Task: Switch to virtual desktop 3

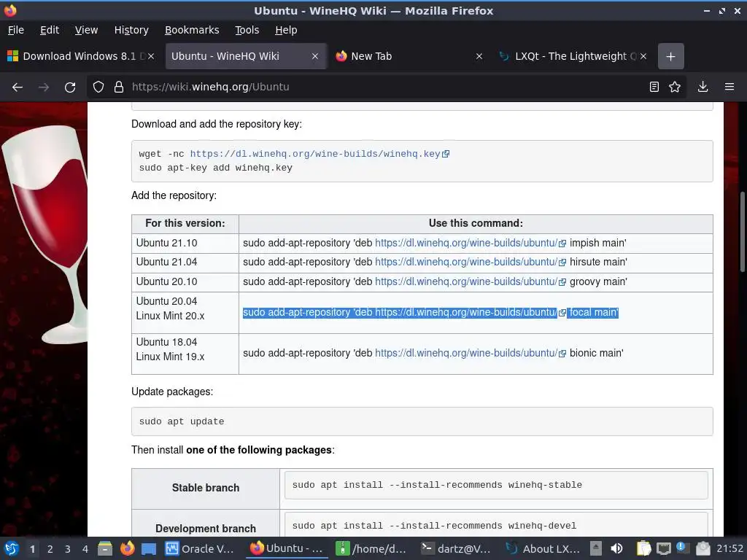Action: pos(68,549)
